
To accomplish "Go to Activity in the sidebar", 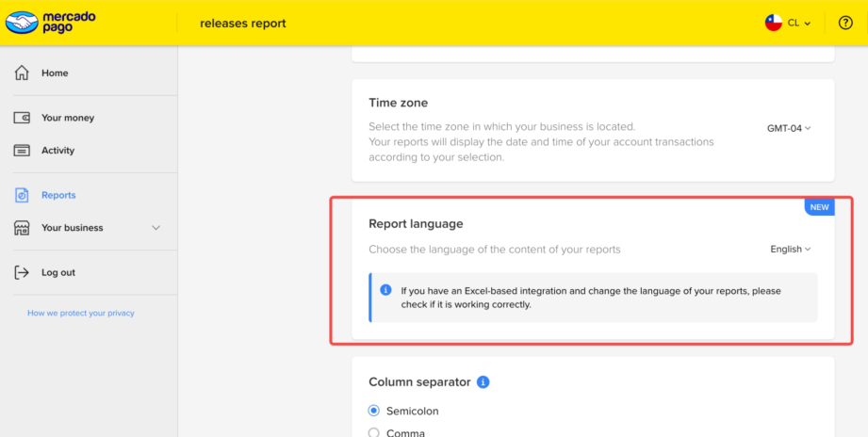I will pyautogui.click(x=57, y=151).
